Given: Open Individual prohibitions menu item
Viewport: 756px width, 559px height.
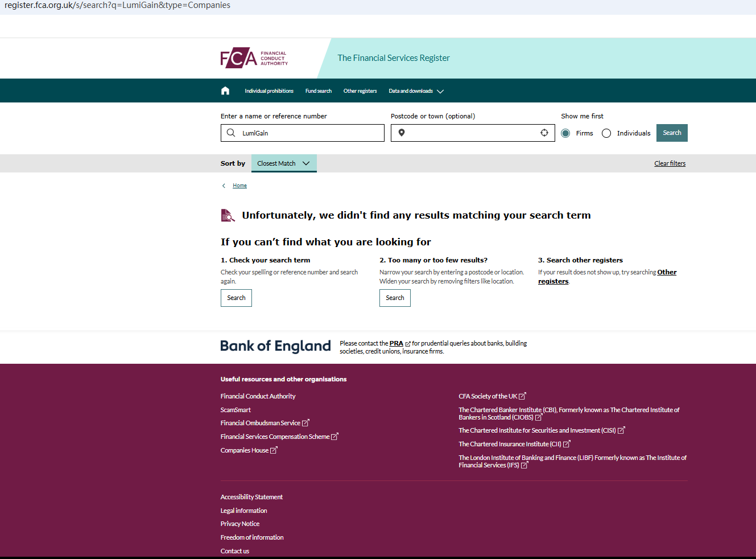Looking at the screenshot, I should click(269, 91).
